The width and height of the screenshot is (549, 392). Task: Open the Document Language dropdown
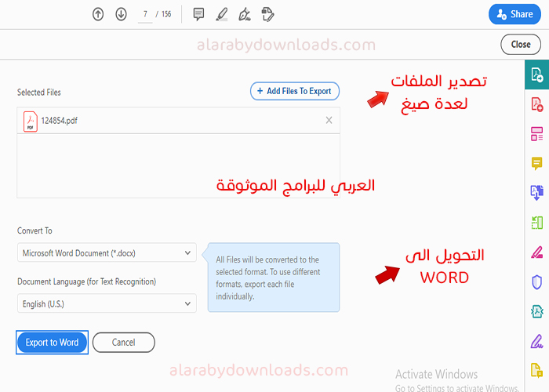click(107, 303)
